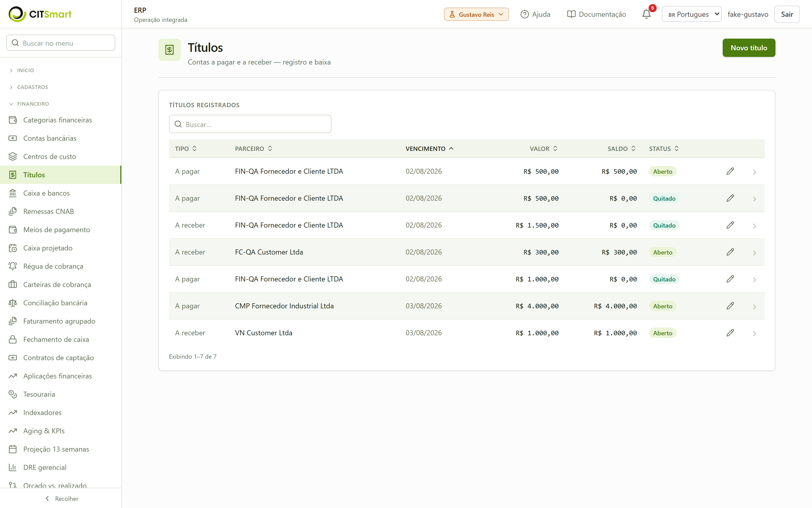The height and width of the screenshot is (508, 812).
Task: Edit the CMP Fornecedor Industrial Ltda title
Action: click(x=730, y=306)
